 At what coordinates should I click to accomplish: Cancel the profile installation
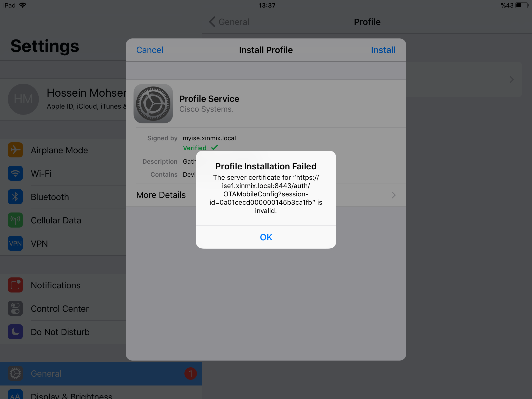pyautogui.click(x=150, y=50)
